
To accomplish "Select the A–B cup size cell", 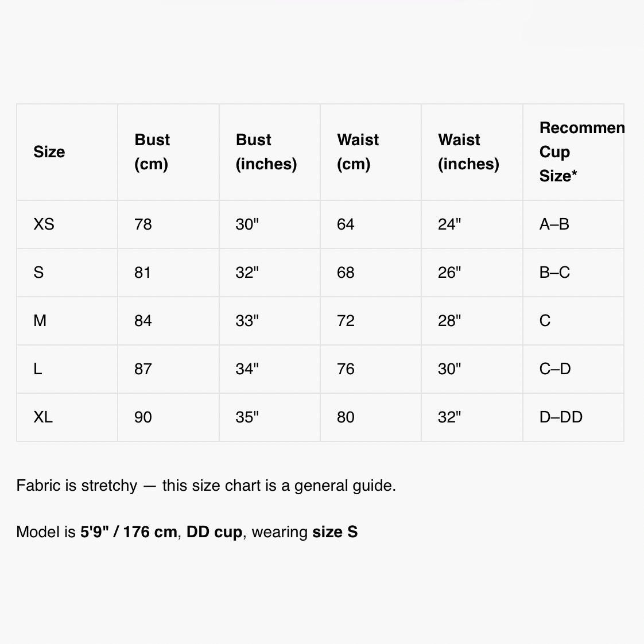I will click(x=554, y=224).
